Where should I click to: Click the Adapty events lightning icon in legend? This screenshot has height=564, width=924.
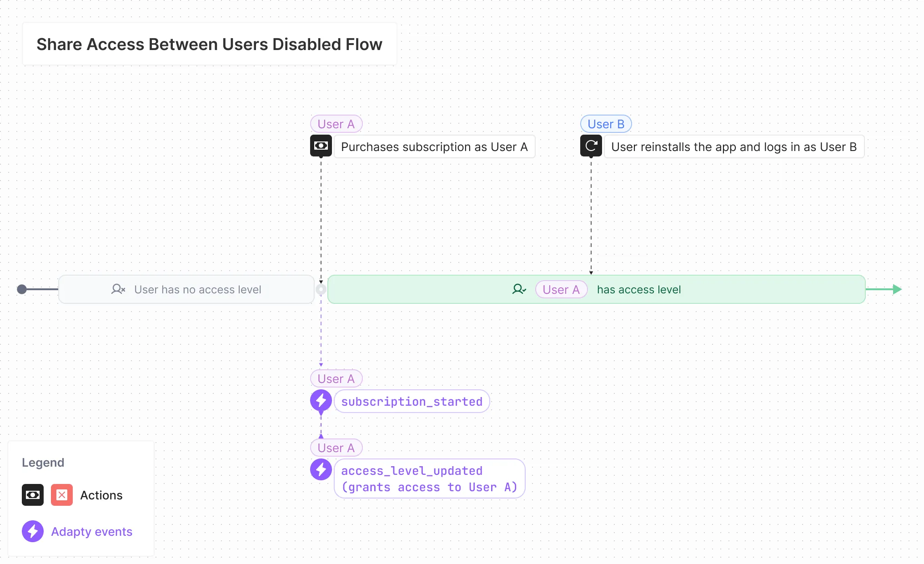click(x=33, y=531)
